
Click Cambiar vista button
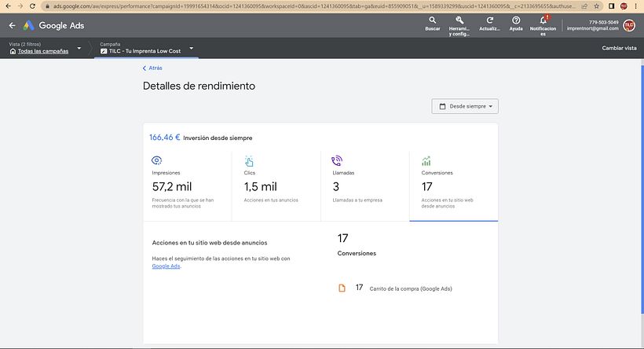click(619, 48)
